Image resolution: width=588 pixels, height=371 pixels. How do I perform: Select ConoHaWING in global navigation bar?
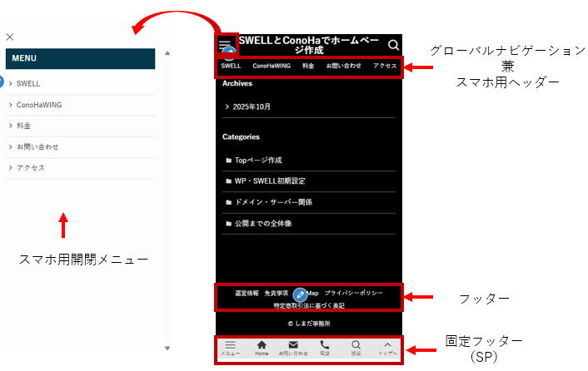[x=272, y=66]
